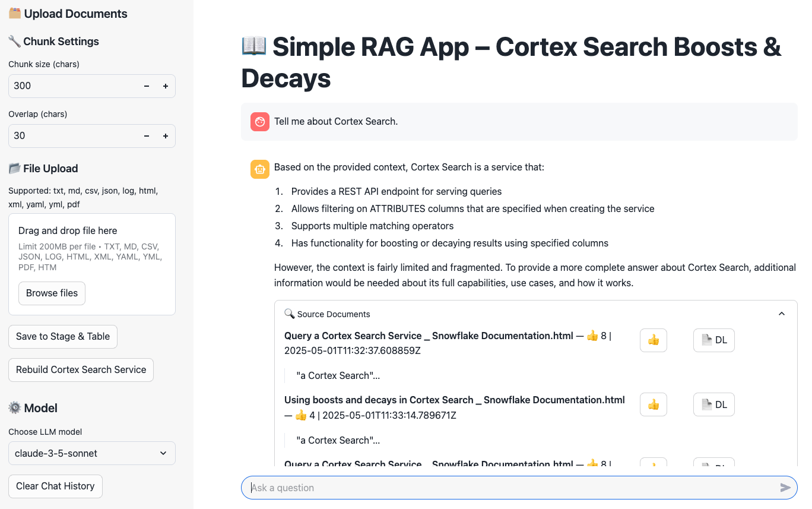Click the File Upload heading
The width and height of the screenshot is (812, 509).
click(x=43, y=169)
